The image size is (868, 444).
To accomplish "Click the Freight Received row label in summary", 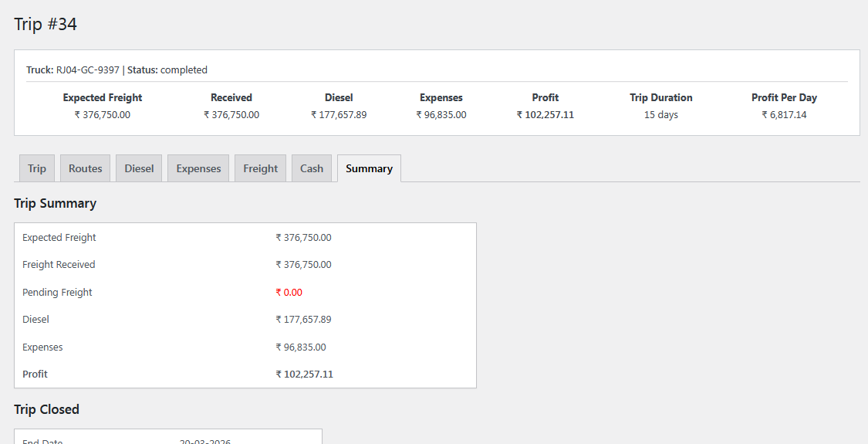I will pos(59,265).
